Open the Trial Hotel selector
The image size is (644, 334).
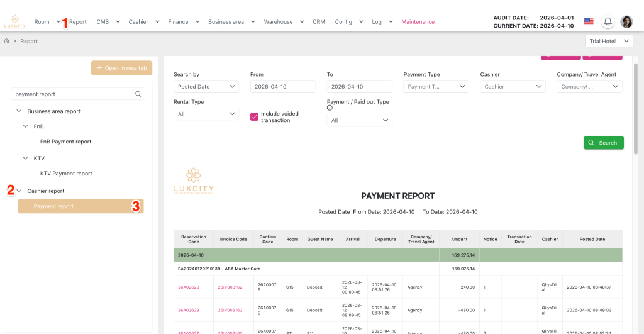coord(609,41)
